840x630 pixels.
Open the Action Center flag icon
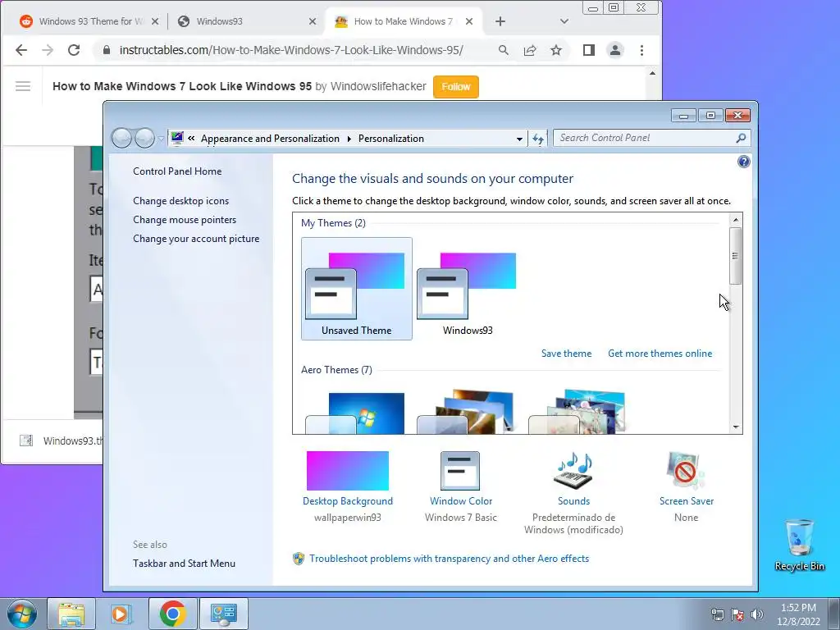pyautogui.click(x=737, y=614)
